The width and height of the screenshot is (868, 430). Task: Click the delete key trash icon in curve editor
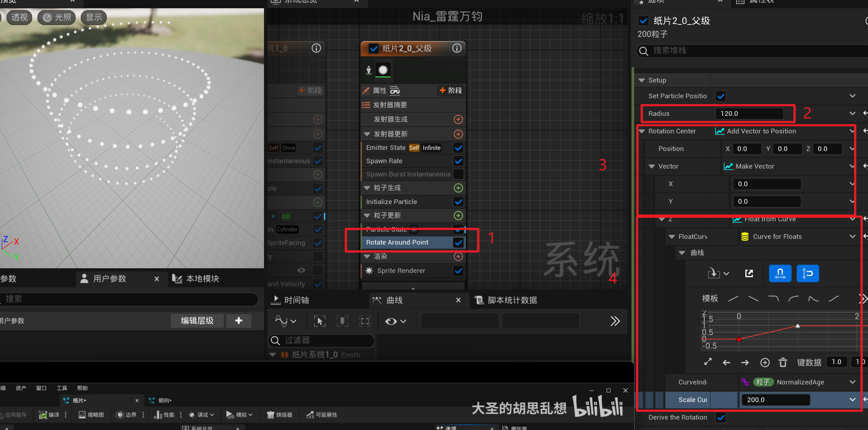click(783, 362)
